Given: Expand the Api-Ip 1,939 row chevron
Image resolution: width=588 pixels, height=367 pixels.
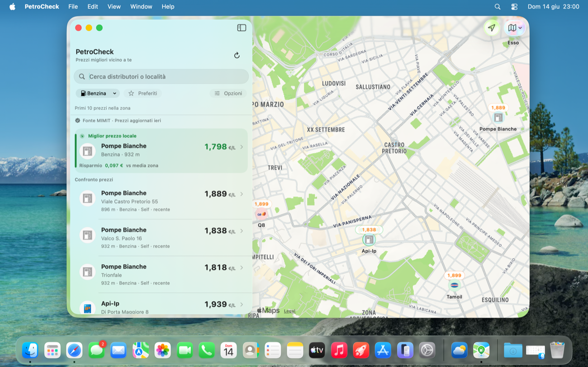Looking at the screenshot, I should click(x=242, y=305).
